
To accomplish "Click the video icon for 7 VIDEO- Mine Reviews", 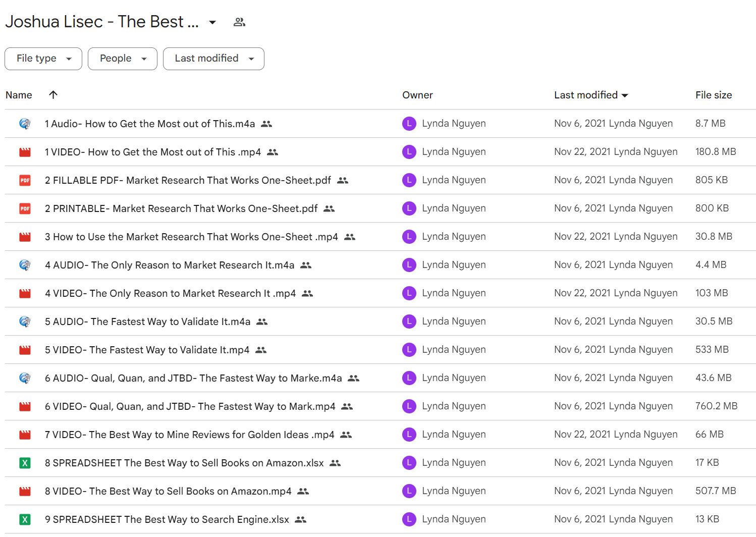I will [25, 435].
